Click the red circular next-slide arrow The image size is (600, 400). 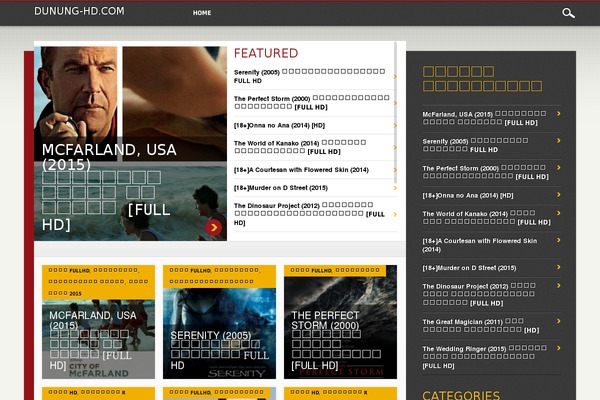pyautogui.click(x=214, y=227)
